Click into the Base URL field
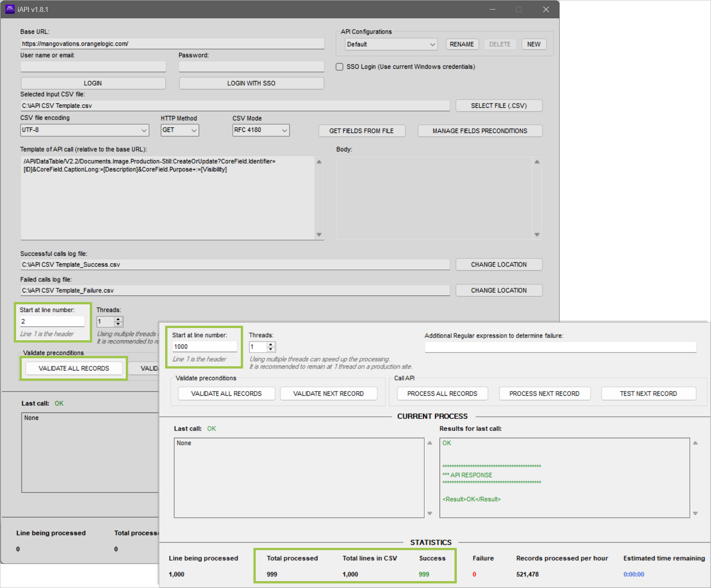 [172, 44]
